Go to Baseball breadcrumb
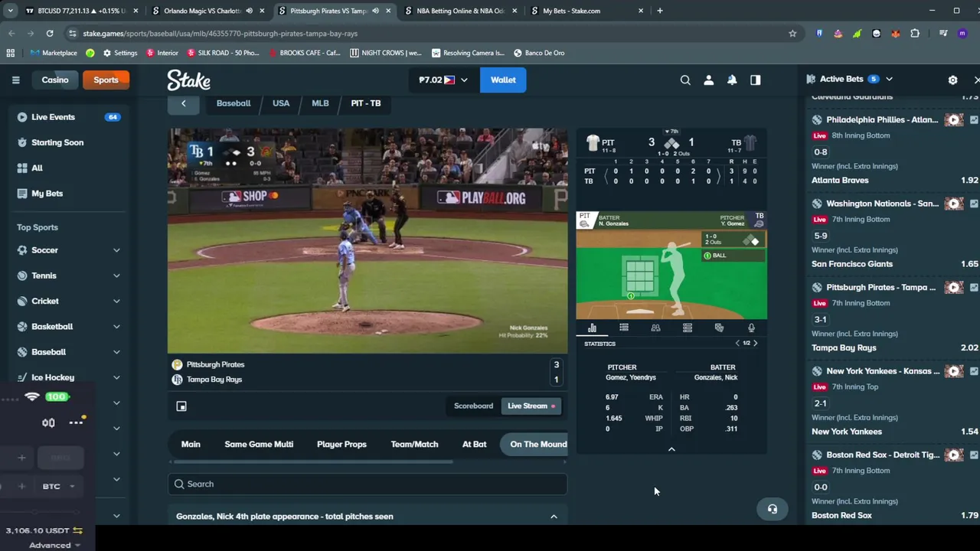This screenshot has width=980, height=551. tap(234, 103)
